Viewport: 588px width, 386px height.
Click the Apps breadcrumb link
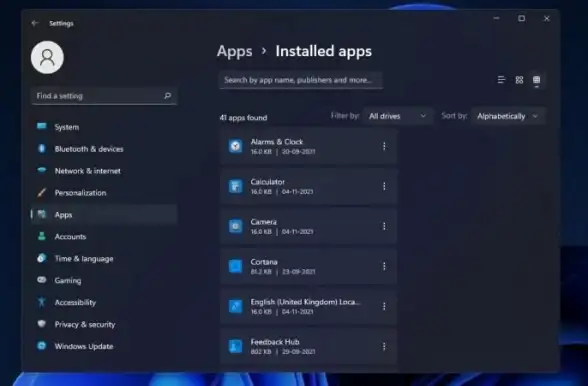point(235,51)
